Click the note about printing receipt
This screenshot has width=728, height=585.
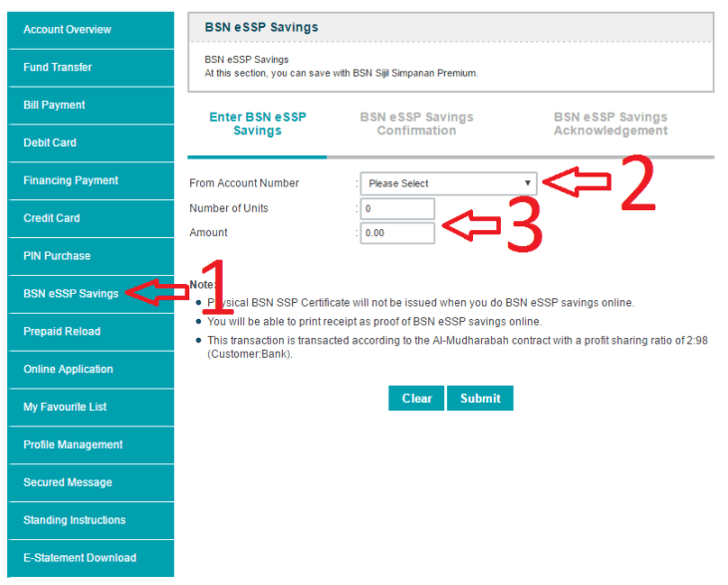click(374, 322)
